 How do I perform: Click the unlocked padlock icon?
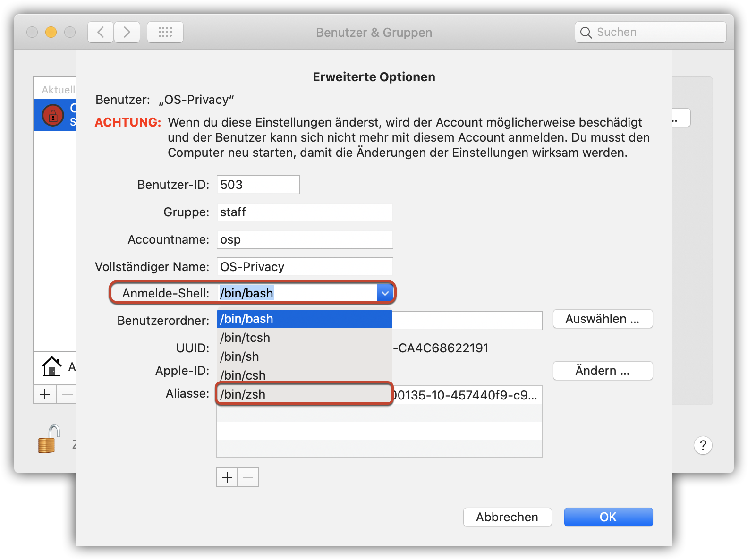point(50,439)
